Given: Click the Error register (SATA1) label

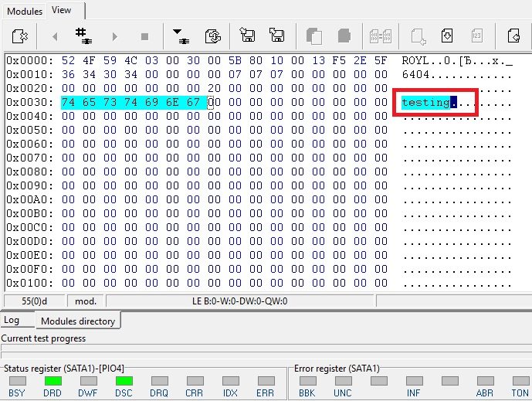Looking at the screenshot, I should tap(337, 369).
